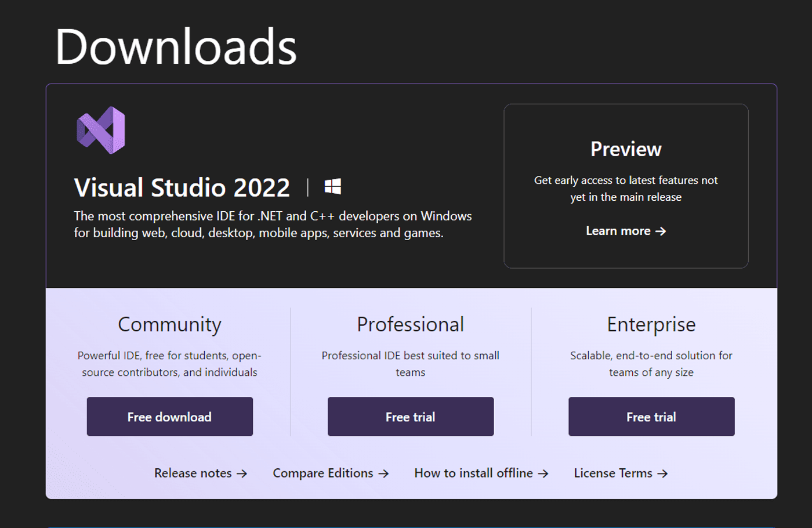Click the Visual Studio purple logo icon
Screen dimensions: 812x528
point(101,130)
